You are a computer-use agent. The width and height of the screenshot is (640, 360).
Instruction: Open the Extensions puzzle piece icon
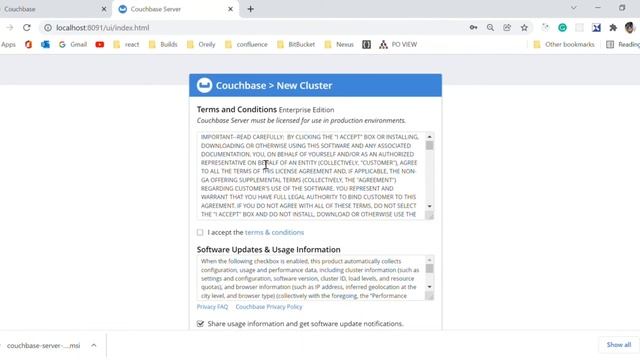(x=613, y=28)
